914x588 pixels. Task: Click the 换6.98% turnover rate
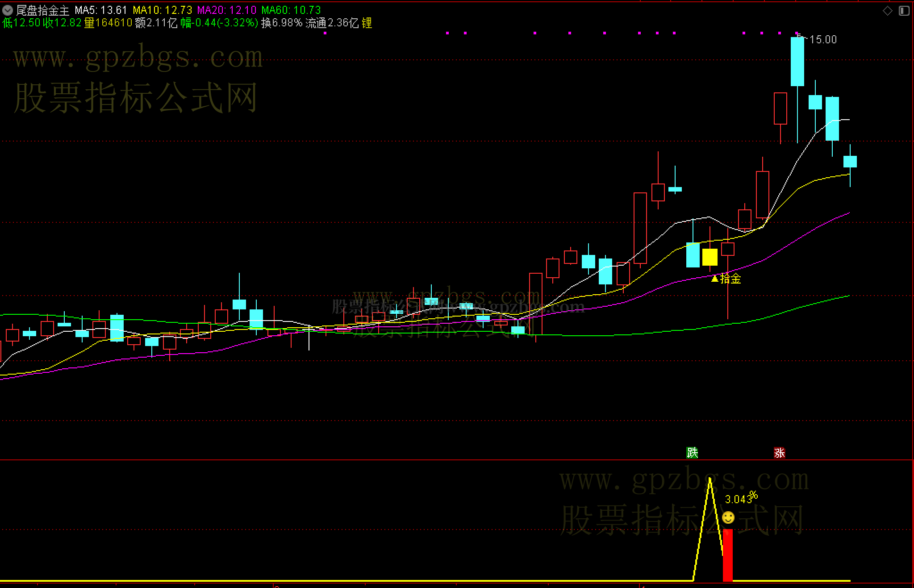[x=282, y=23]
